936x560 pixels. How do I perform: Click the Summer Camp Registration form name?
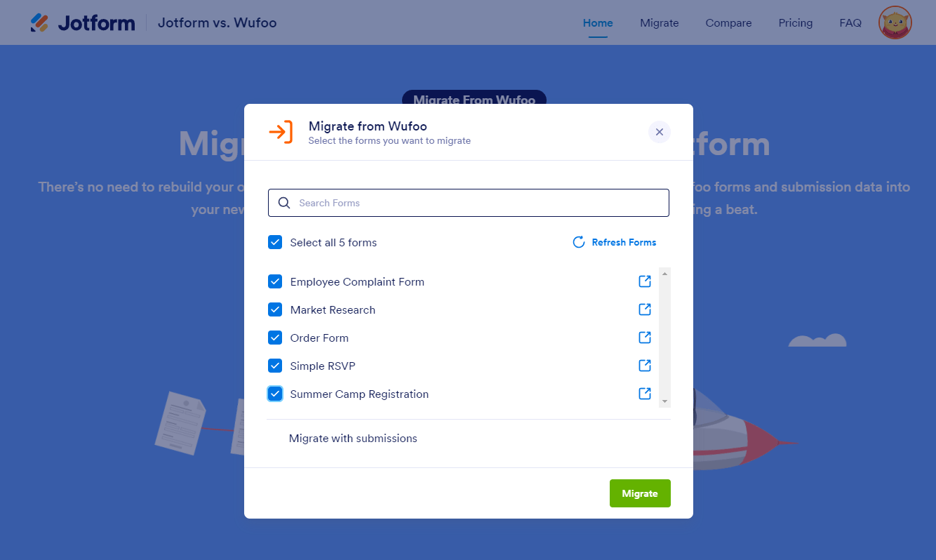tap(359, 394)
